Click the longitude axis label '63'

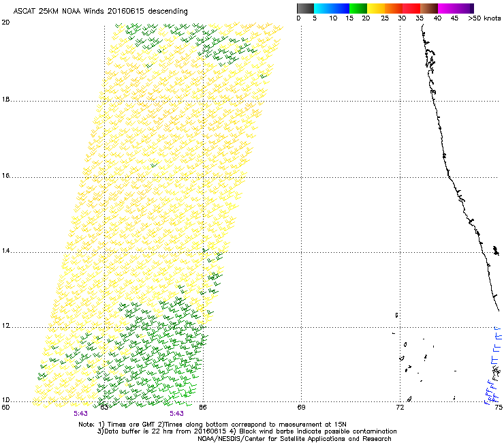pyautogui.click(x=104, y=408)
